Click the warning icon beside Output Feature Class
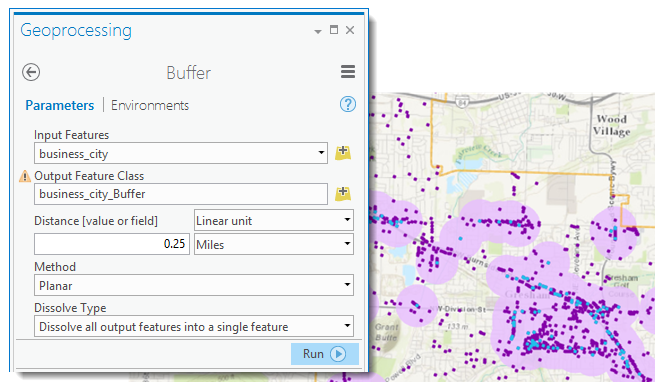655x382 pixels. point(25,176)
